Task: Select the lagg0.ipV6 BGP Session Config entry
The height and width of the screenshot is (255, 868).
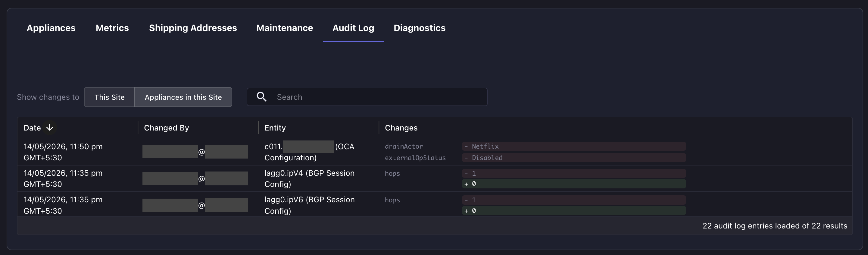Action: [309, 205]
